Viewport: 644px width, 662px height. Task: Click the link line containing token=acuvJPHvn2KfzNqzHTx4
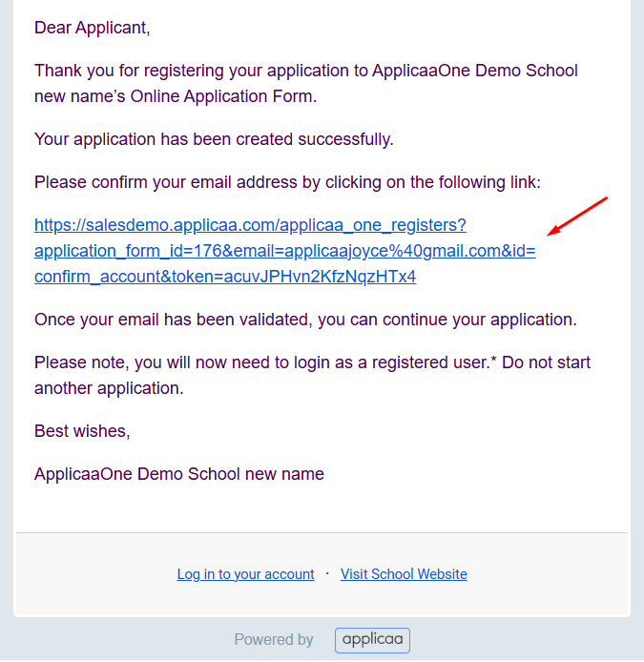point(225,277)
